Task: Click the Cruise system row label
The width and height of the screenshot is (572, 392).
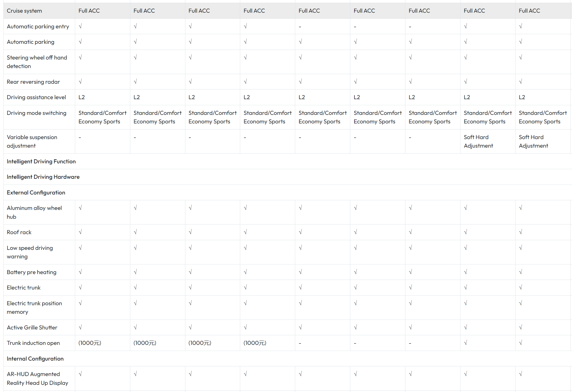Action: (x=24, y=11)
